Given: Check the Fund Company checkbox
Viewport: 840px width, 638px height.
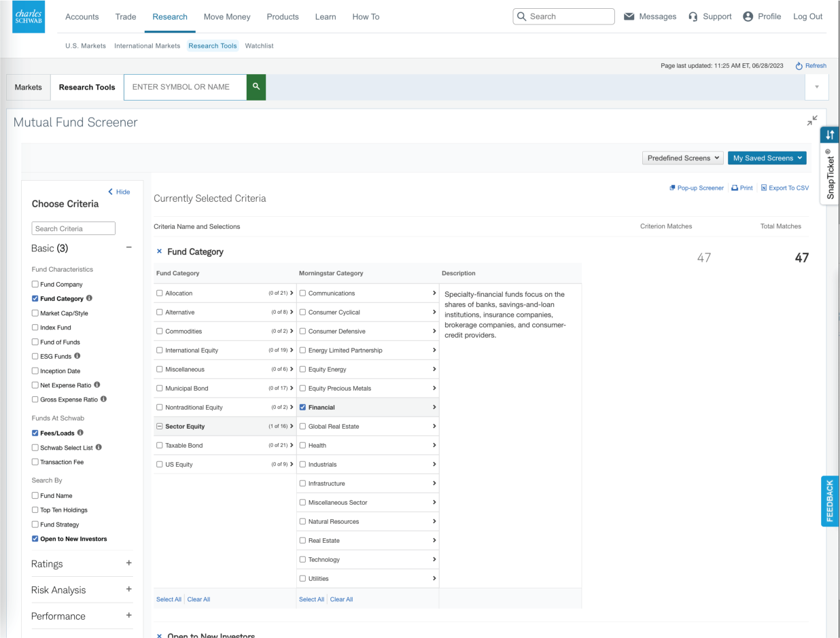Looking at the screenshot, I should click(x=35, y=284).
